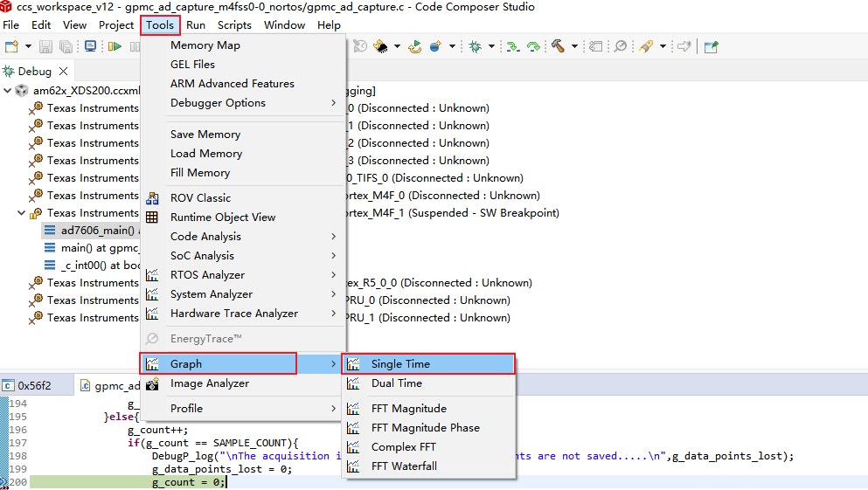This screenshot has width=868, height=490.
Task: Click the Open Perspective icon
Action: pos(712,47)
